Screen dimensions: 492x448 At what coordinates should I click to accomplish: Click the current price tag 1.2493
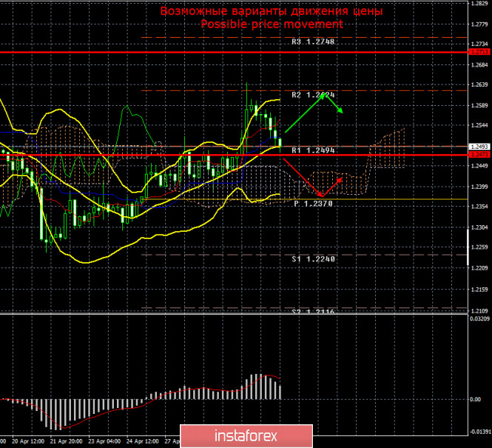tap(479, 146)
